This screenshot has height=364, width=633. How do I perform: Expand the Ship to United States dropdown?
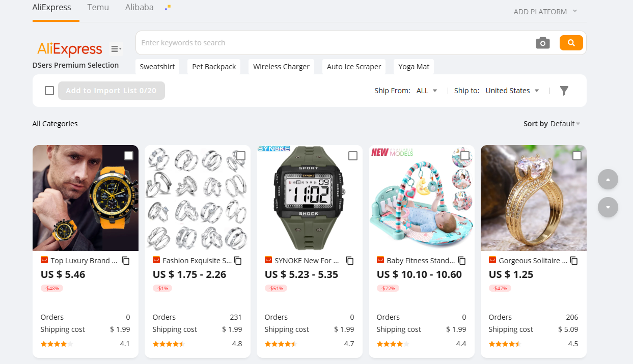[512, 91]
